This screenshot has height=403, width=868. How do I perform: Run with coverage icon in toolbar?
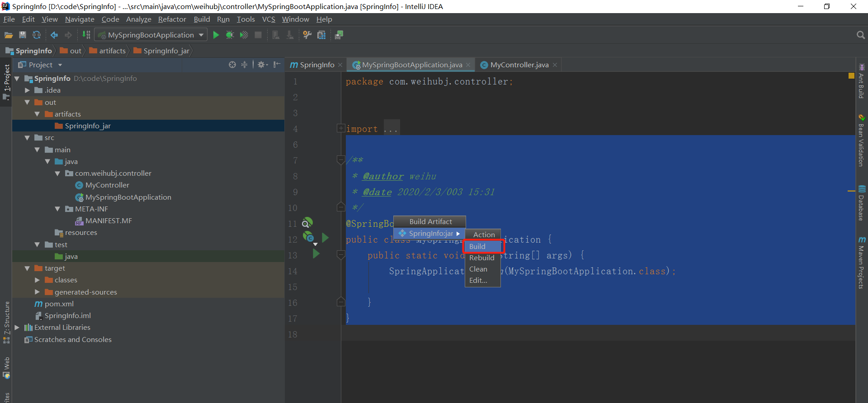point(244,35)
